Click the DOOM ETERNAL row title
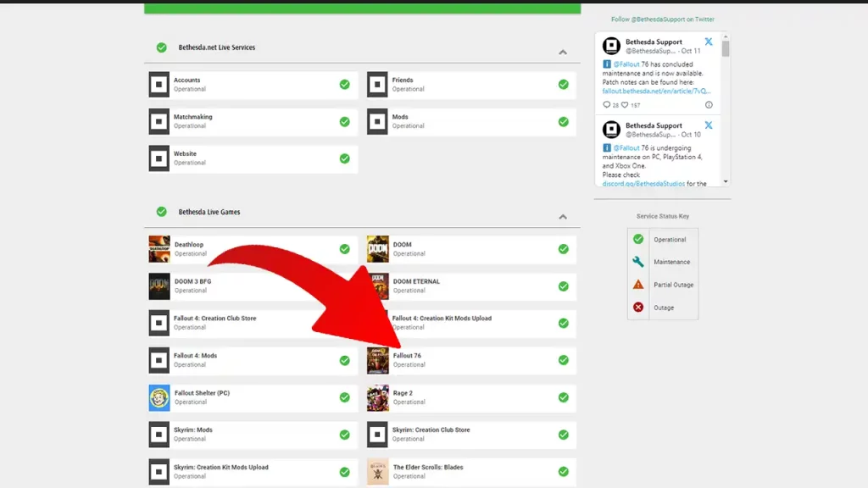Image resolution: width=868 pixels, height=488 pixels. tap(416, 281)
